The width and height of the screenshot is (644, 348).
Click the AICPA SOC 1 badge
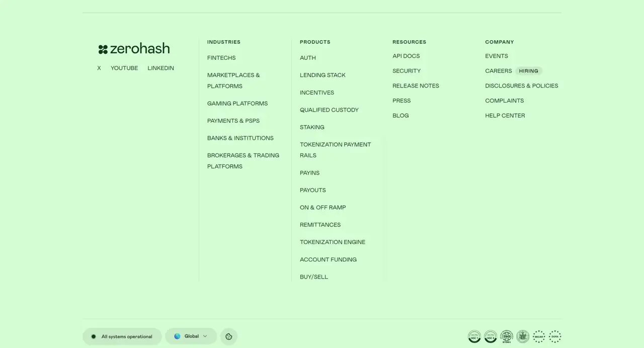[x=474, y=336]
